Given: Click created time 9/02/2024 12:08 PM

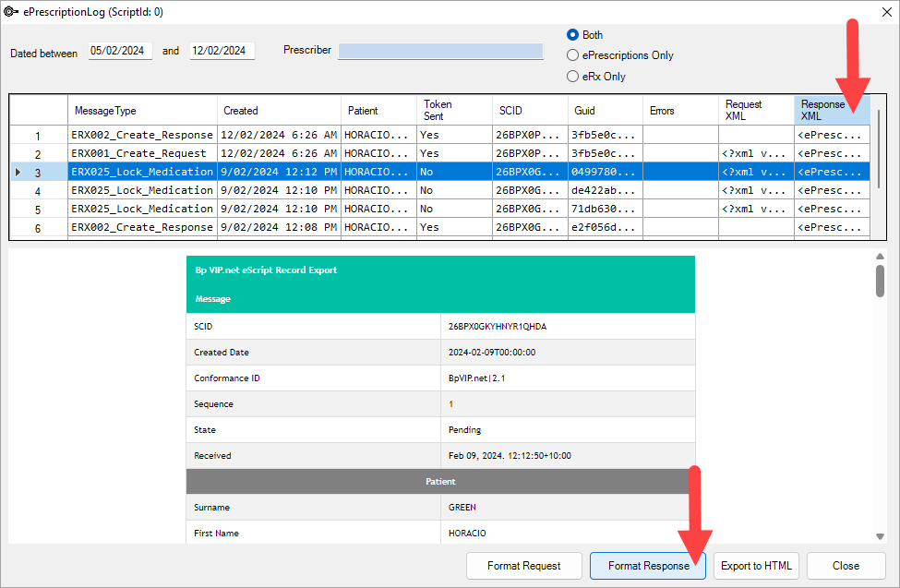Looking at the screenshot, I should (x=279, y=227).
